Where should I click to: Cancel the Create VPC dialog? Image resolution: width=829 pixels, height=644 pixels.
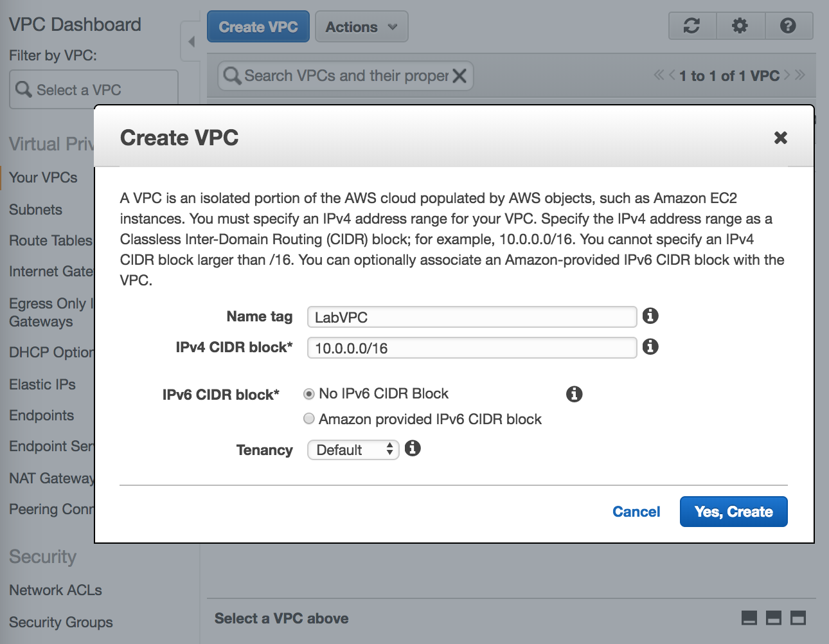[636, 512]
